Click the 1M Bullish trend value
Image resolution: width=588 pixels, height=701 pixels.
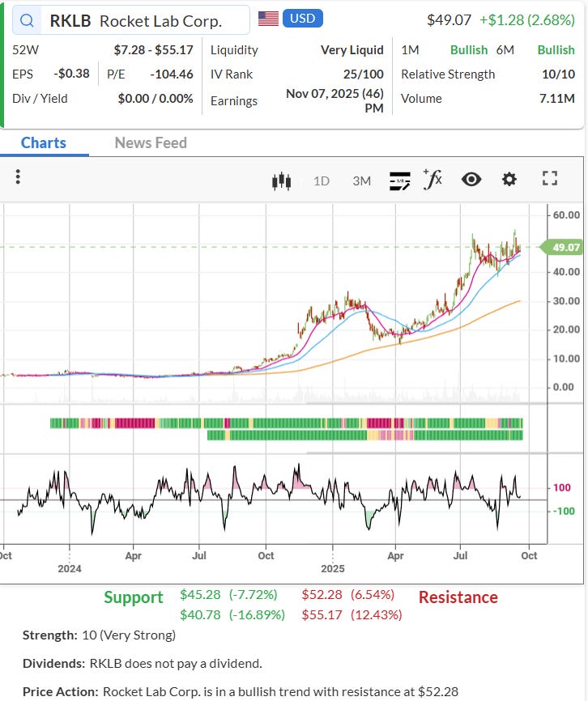point(469,50)
